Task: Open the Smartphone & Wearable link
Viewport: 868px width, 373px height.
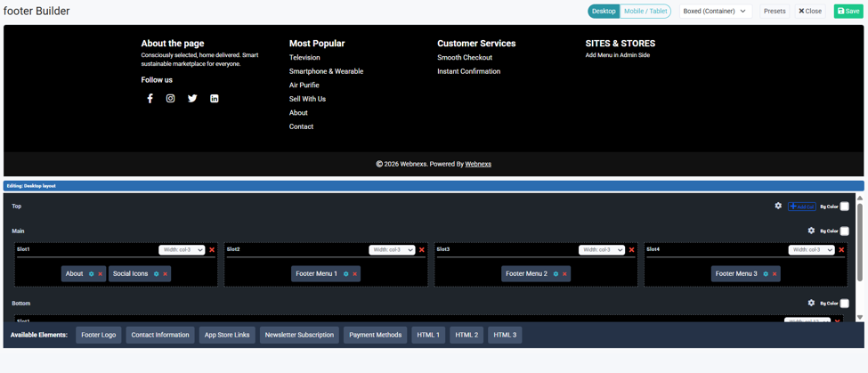Action: [326, 71]
